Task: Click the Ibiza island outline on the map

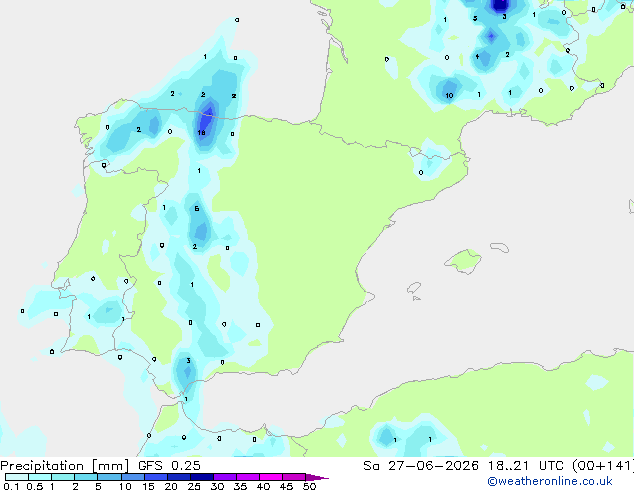Action: click(414, 288)
